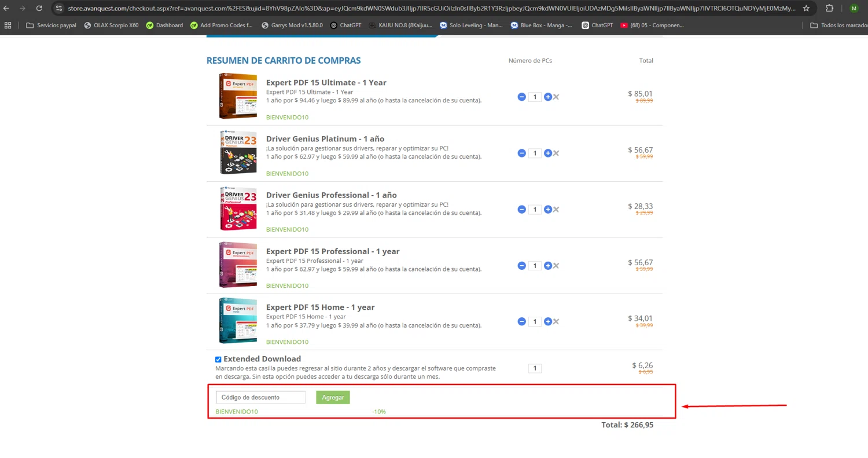The width and height of the screenshot is (868, 458).
Task: Open site information icon in address bar
Action: 58,8
